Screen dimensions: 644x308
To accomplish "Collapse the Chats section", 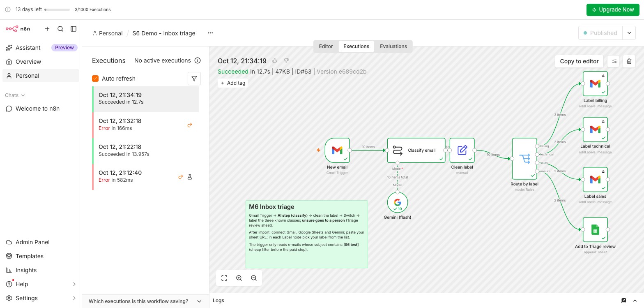I will point(15,95).
